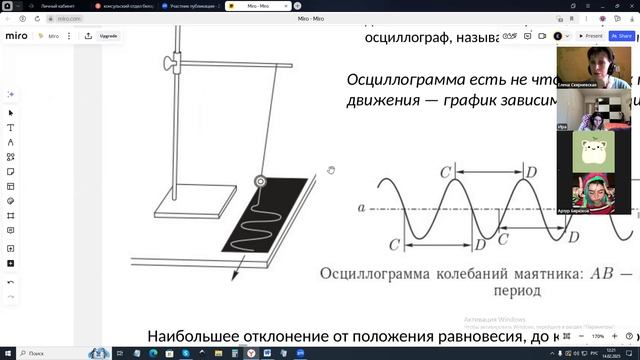Click the Present button
This screenshot has width=640, height=360.
coord(591,36)
